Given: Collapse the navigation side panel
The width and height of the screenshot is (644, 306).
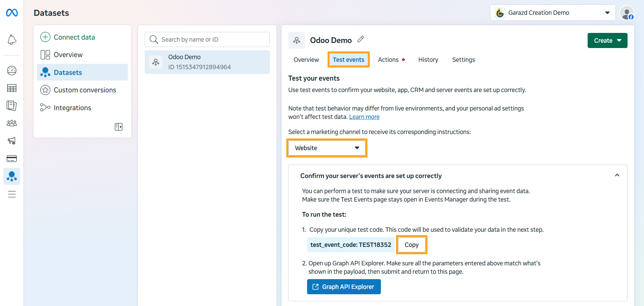Looking at the screenshot, I should (118, 127).
